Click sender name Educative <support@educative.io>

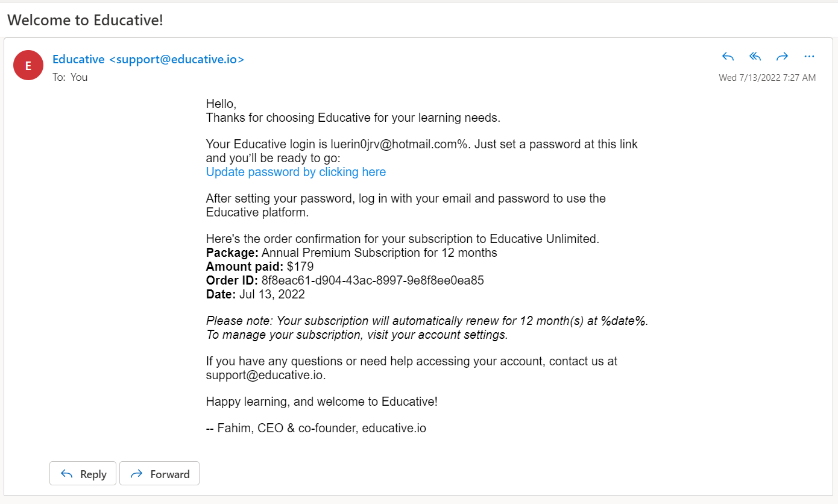pyautogui.click(x=148, y=59)
